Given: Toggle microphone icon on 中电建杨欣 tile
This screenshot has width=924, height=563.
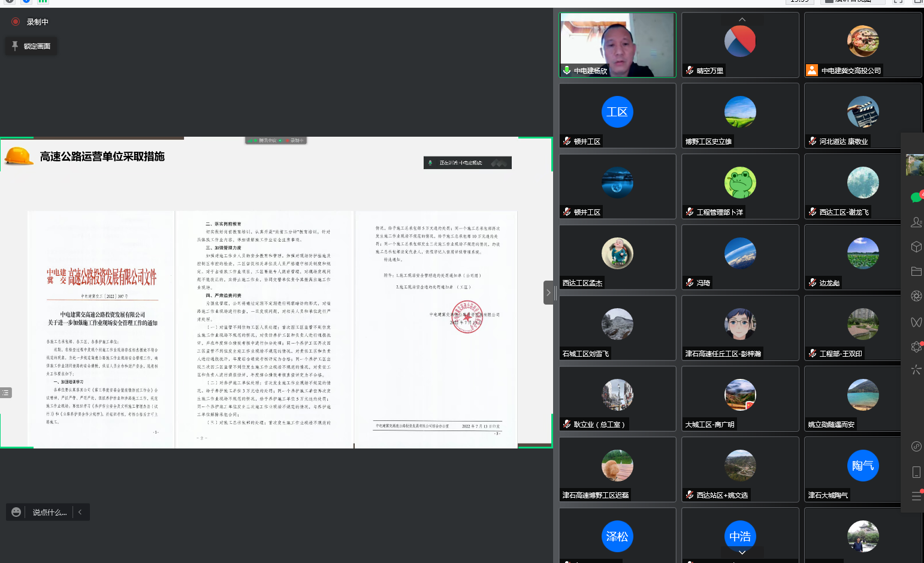Looking at the screenshot, I should tap(567, 70).
